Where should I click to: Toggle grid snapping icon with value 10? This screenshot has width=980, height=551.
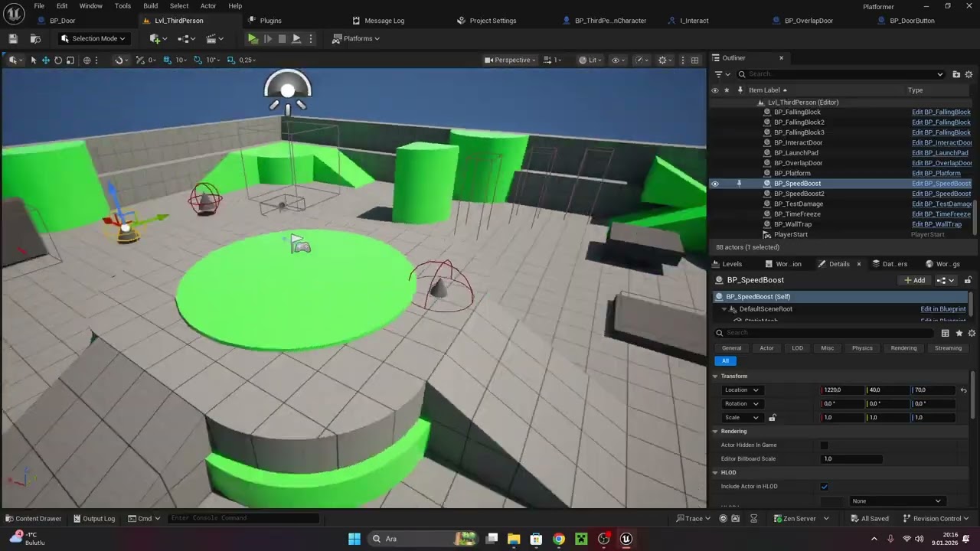167,60
